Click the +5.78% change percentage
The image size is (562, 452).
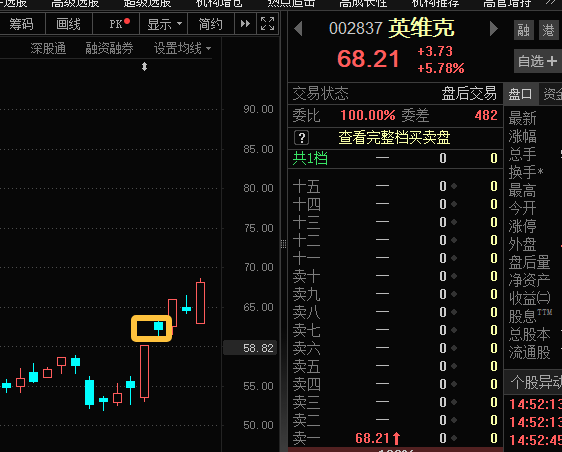click(x=441, y=68)
